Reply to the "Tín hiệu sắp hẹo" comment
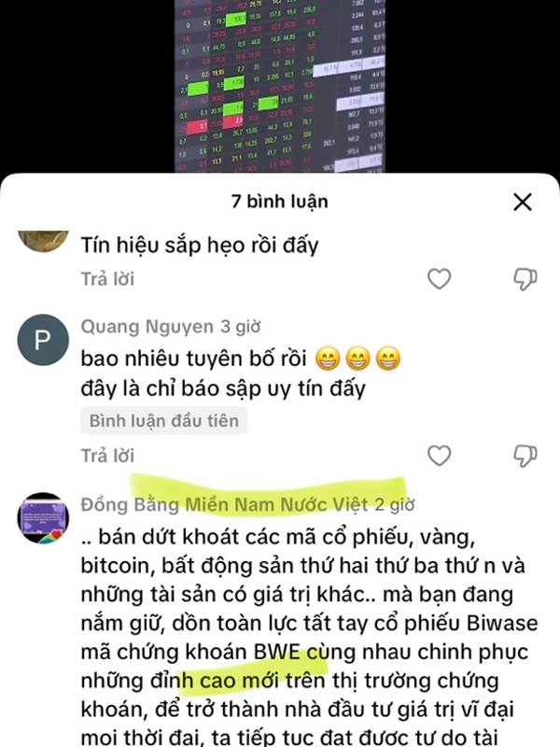Viewport: 560px width, 747px height. [x=107, y=279]
